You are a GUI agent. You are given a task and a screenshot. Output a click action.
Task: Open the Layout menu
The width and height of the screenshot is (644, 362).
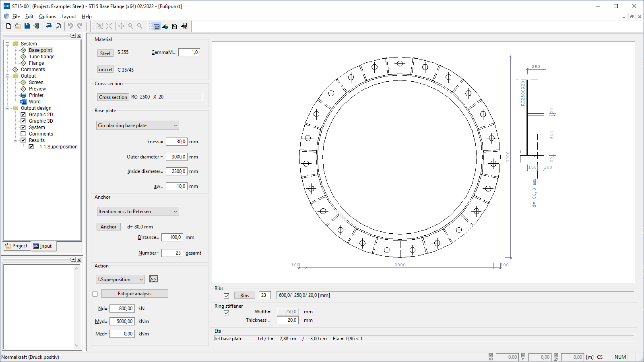[69, 16]
